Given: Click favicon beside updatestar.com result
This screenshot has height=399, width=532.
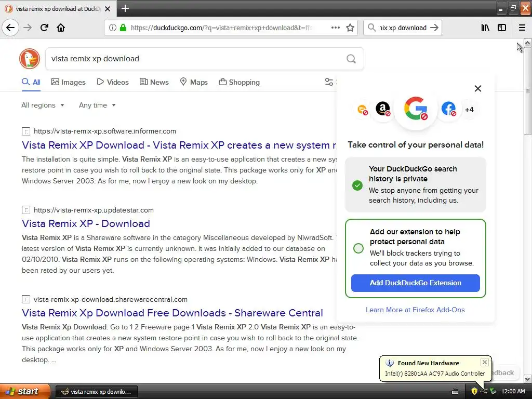Looking at the screenshot, I should coord(26,210).
